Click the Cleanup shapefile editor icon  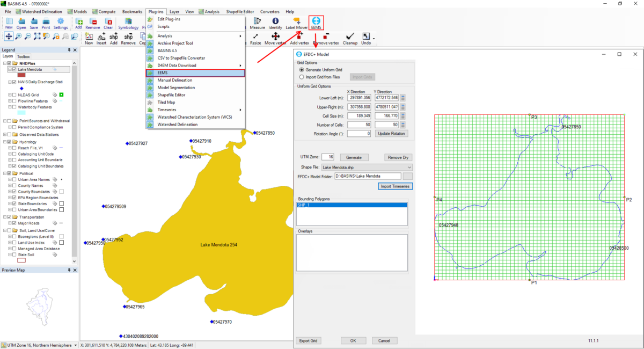[349, 36]
